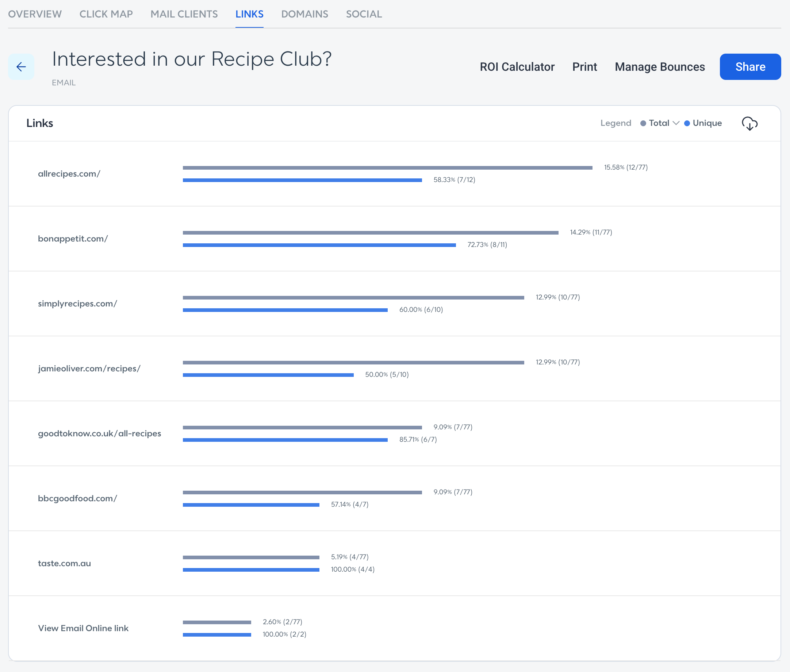The height and width of the screenshot is (672, 790).
Task: Click the Print button
Action: [584, 67]
